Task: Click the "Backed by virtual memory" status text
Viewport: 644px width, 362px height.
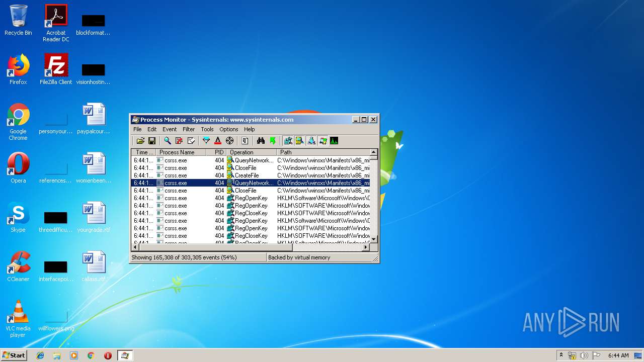Action: pos(299,257)
